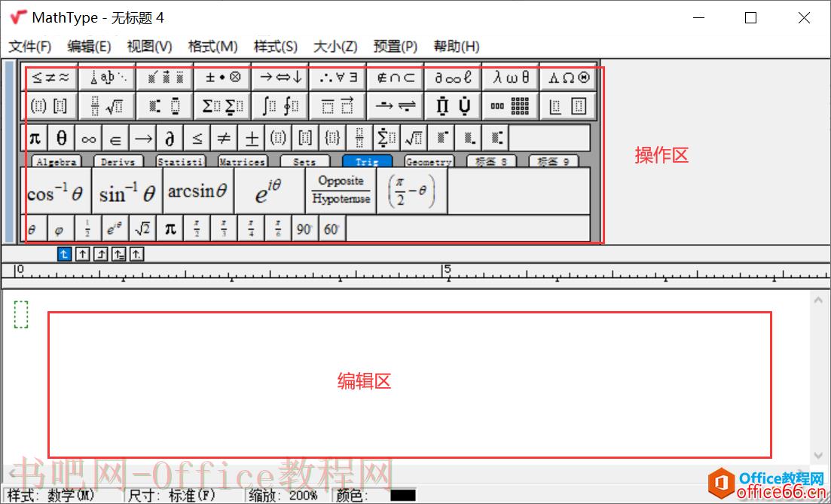Open the uppercase Greek palette (ΛΩΘ)

tap(569, 78)
